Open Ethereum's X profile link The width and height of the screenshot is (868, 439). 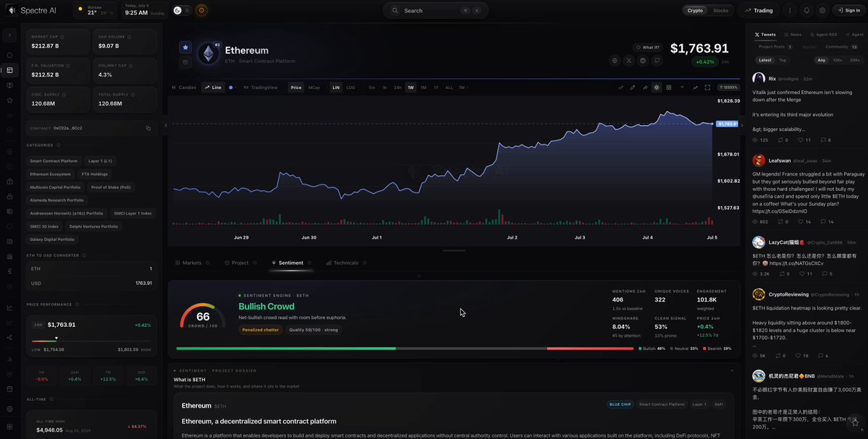629,61
